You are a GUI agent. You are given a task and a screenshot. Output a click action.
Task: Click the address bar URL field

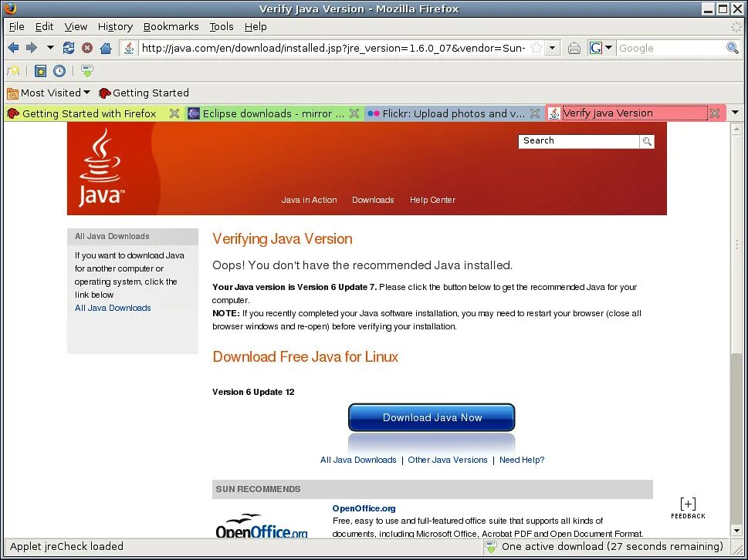334,48
